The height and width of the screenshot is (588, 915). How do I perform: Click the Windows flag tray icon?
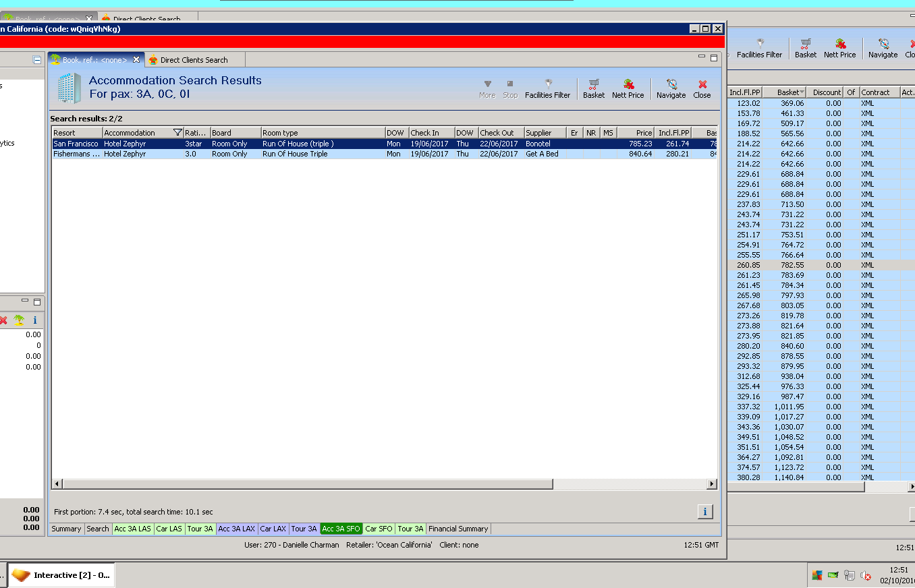[817, 575]
